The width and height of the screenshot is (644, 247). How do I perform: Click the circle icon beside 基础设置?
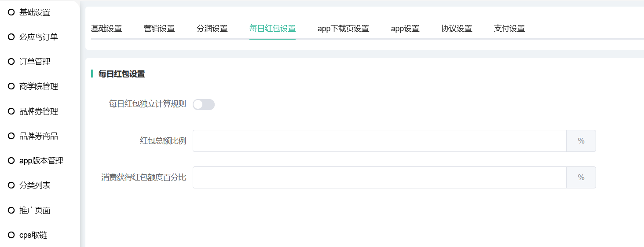coord(11,12)
